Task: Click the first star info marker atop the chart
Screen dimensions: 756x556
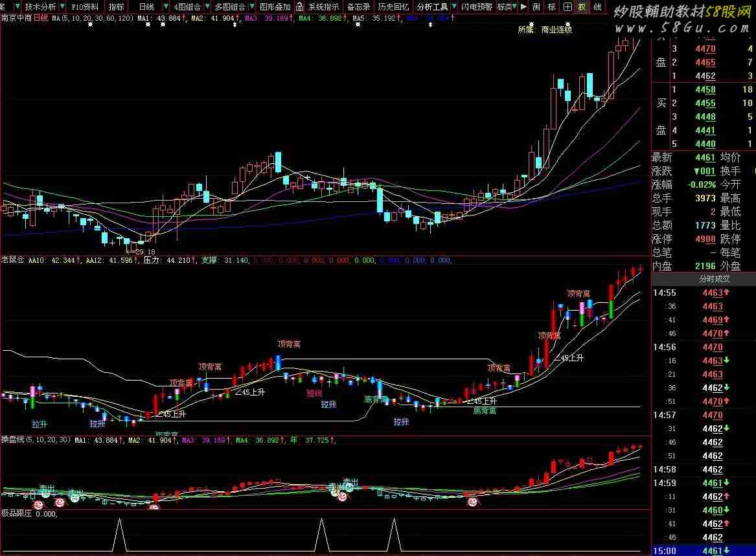Action: [90, 24]
